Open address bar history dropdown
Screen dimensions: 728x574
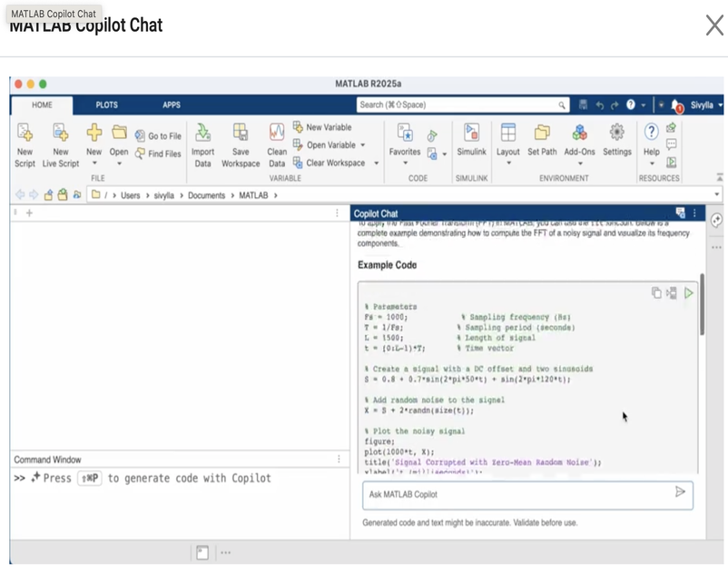pyautogui.click(x=717, y=194)
